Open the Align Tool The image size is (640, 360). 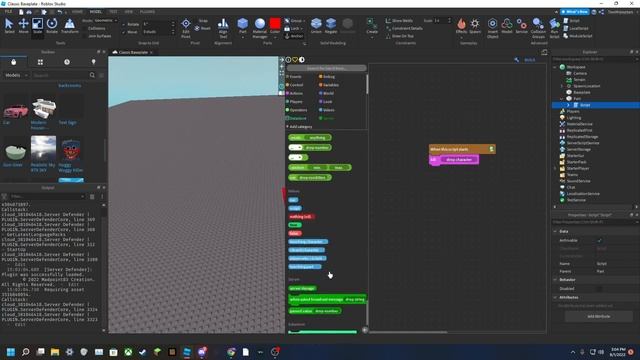[x=223, y=28]
